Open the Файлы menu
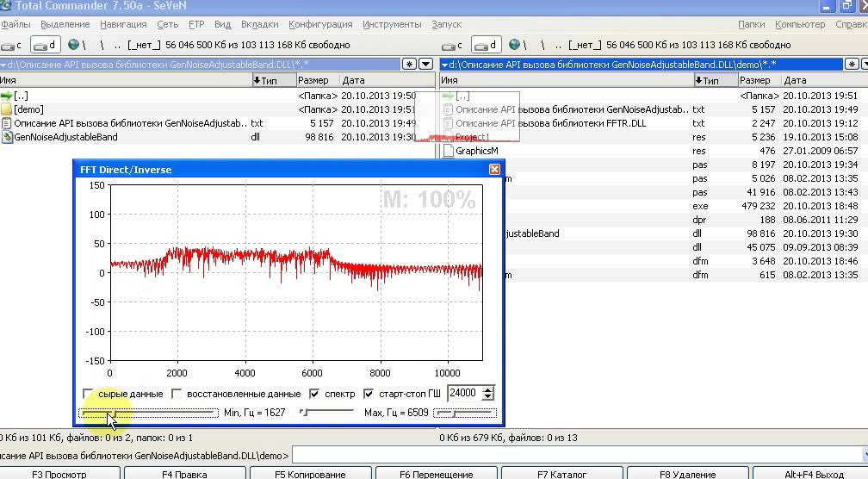868x479 pixels. [x=15, y=24]
